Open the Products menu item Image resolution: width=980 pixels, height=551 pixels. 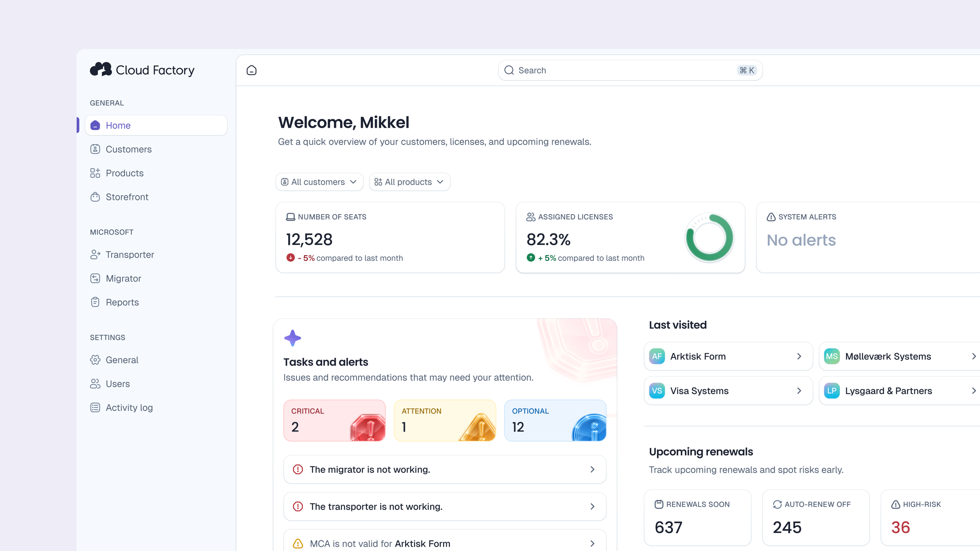(x=156, y=173)
